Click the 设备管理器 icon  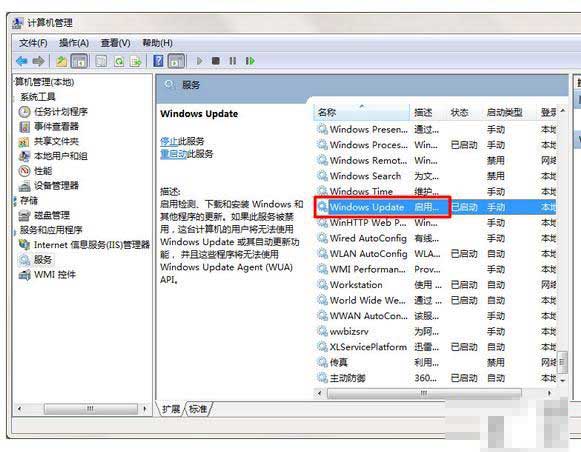24,186
